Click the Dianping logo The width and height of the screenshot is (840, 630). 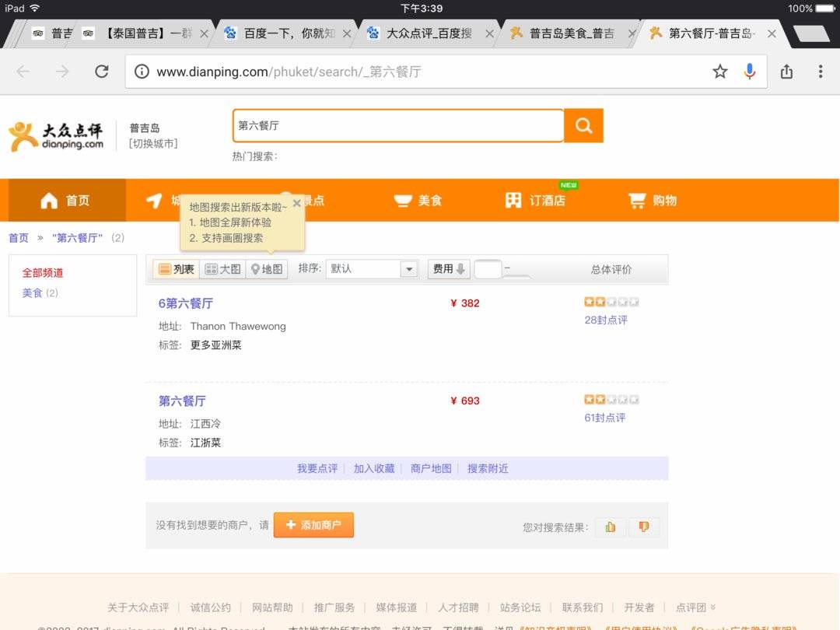click(56, 136)
